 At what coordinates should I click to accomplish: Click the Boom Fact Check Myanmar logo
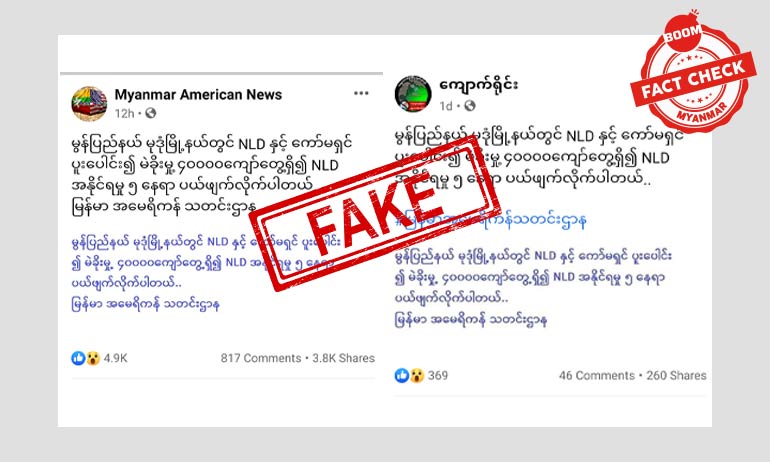(x=693, y=74)
